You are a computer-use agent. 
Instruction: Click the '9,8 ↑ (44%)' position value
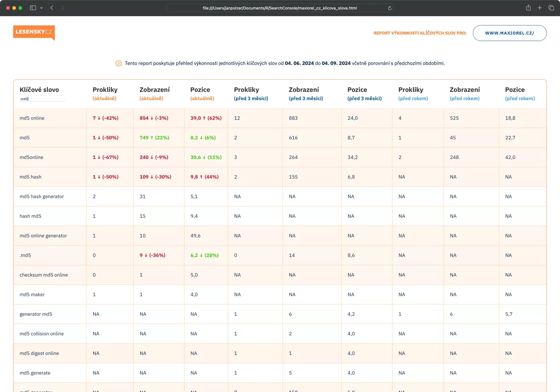tap(204, 177)
